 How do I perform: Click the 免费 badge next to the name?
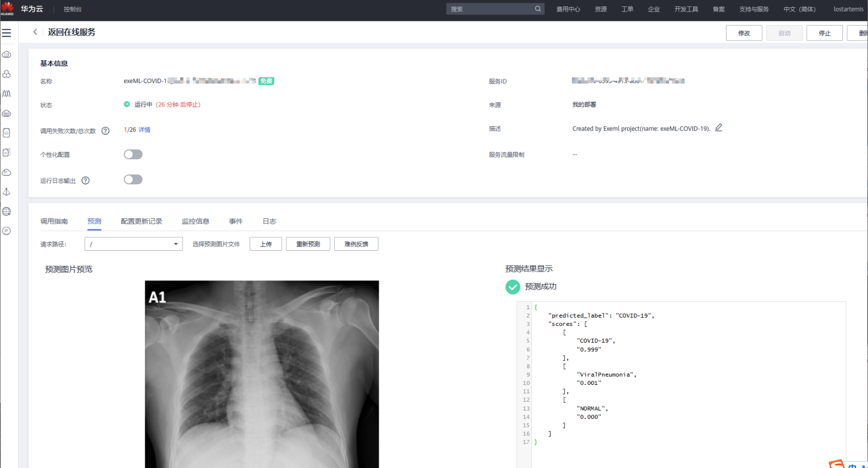pos(266,81)
